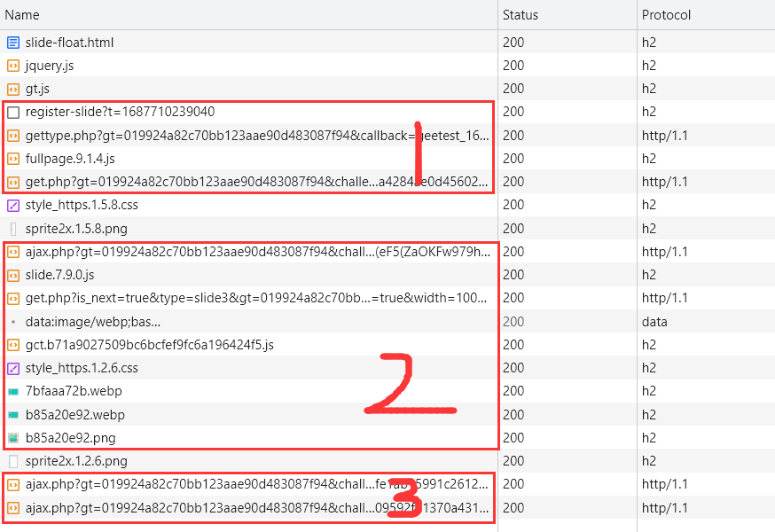Click the image icon next to 7bfaaa72b.webp
775x532 pixels.
click(x=13, y=391)
